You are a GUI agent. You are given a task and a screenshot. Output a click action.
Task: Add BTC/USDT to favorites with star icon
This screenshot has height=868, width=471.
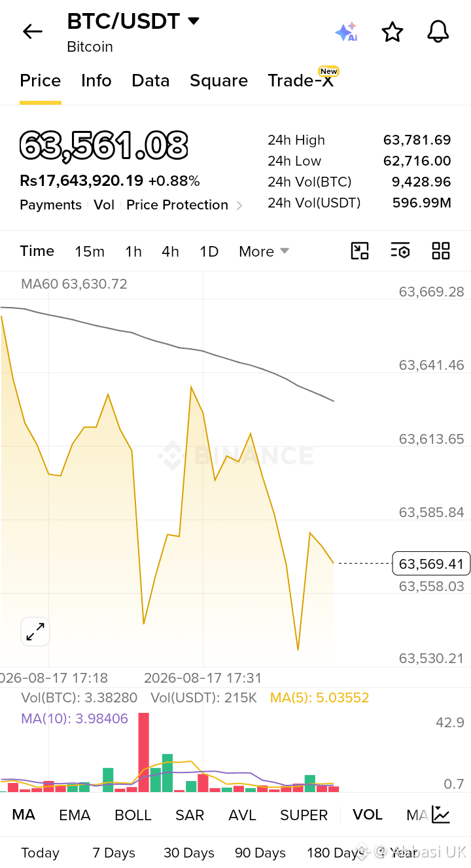tap(392, 31)
